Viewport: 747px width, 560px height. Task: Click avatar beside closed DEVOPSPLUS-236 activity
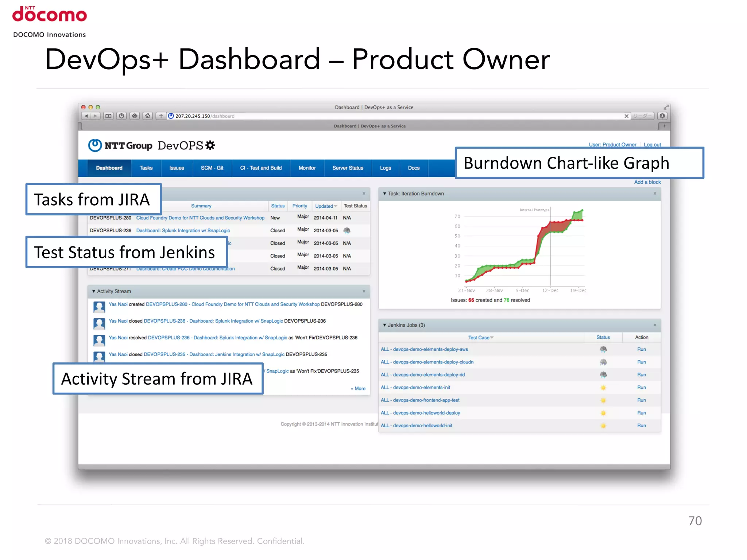pos(99,324)
